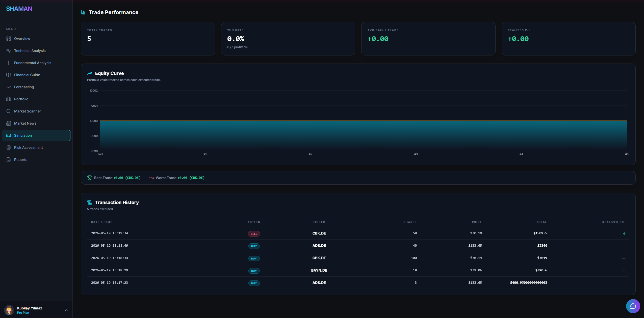Click the Technical Analysis pulse icon

tap(9, 51)
